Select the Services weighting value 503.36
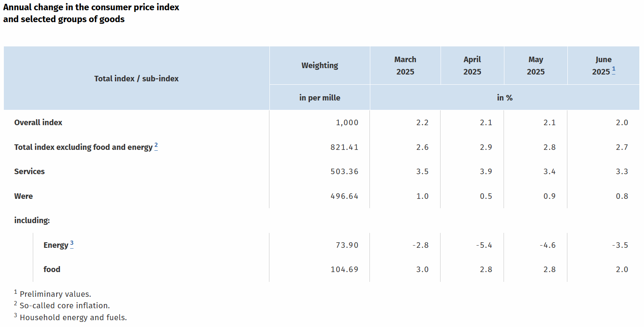The image size is (644, 327). click(345, 172)
